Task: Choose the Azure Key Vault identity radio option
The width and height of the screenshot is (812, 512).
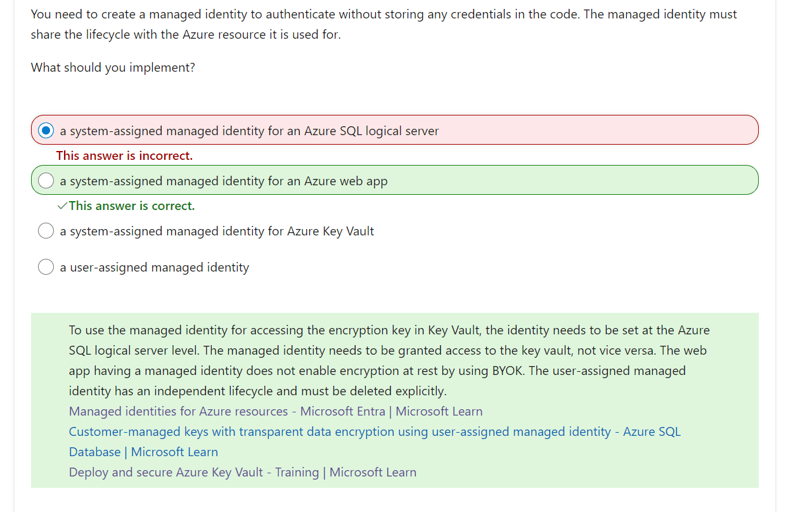Action: pyautogui.click(x=46, y=231)
